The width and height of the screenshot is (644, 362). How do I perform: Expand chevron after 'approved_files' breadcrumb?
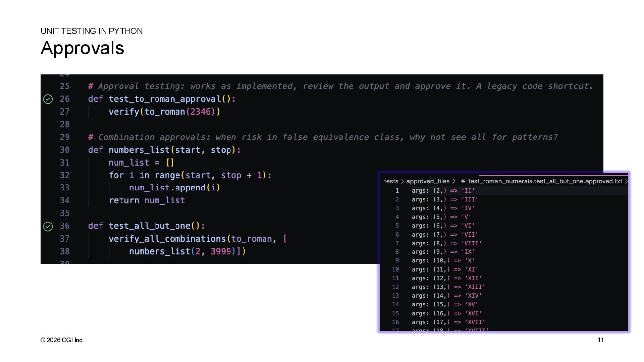click(454, 181)
